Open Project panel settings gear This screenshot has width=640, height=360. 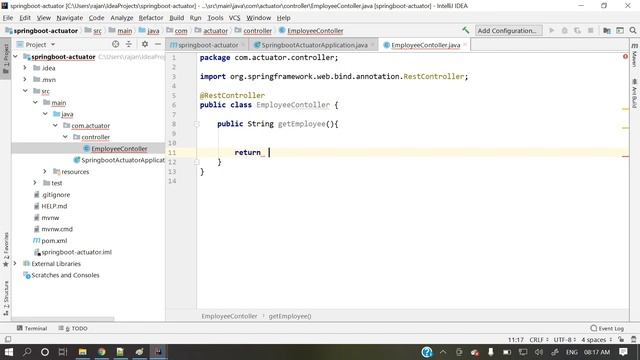pos(145,44)
